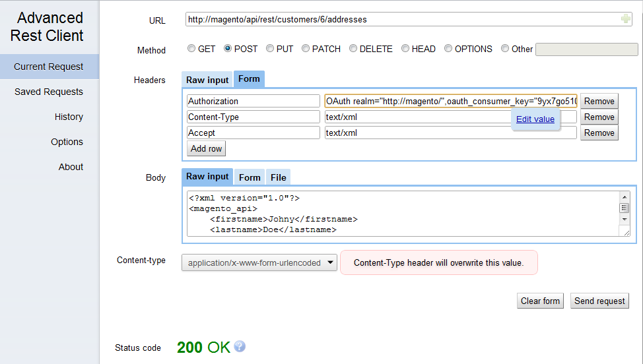643x364 pixels.
Task: Select the PATCH method
Action: pos(306,49)
